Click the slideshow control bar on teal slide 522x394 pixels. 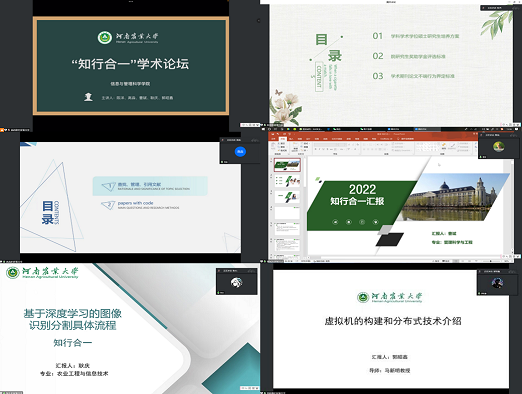250,388
